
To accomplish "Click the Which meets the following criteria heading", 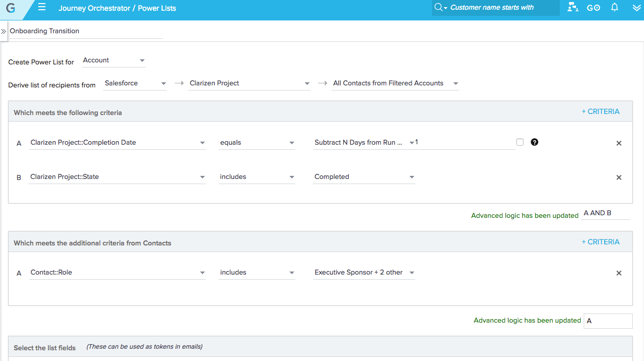I will pyautogui.click(x=68, y=112).
